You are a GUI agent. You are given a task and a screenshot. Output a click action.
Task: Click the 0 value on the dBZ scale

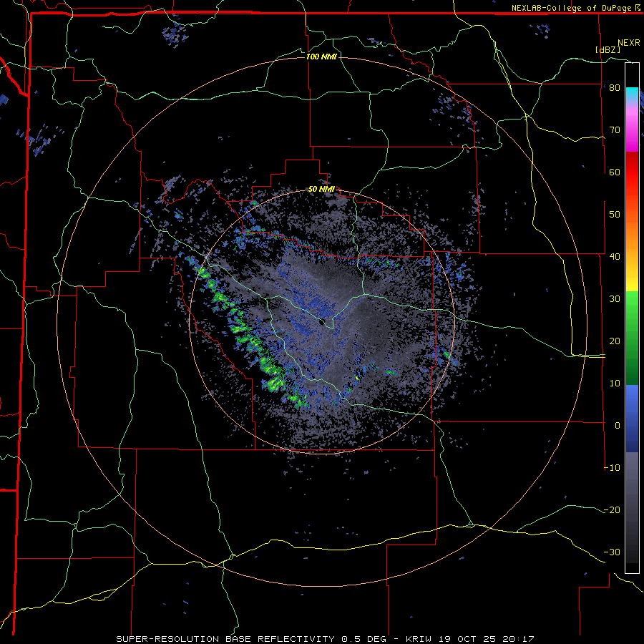click(x=618, y=426)
